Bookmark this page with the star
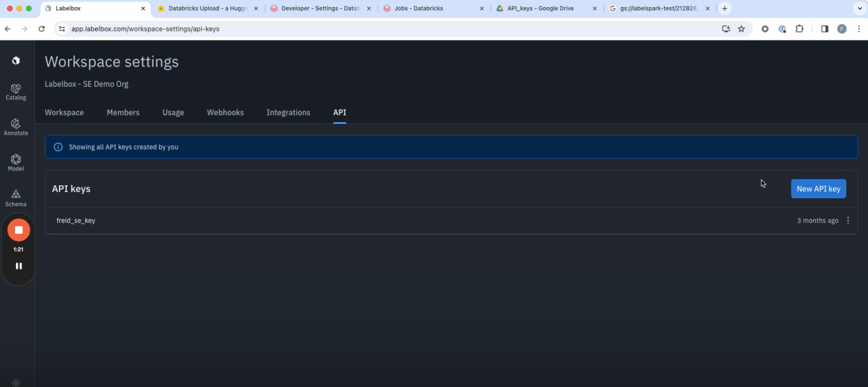This screenshot has width=868, height=387. [x=741, y=29]
